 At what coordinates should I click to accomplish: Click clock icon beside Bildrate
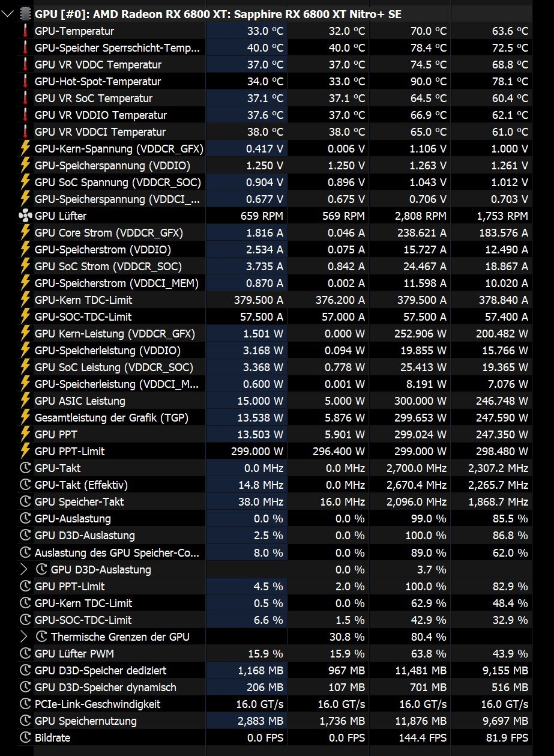pyautogui.click(x=25, y=737)
